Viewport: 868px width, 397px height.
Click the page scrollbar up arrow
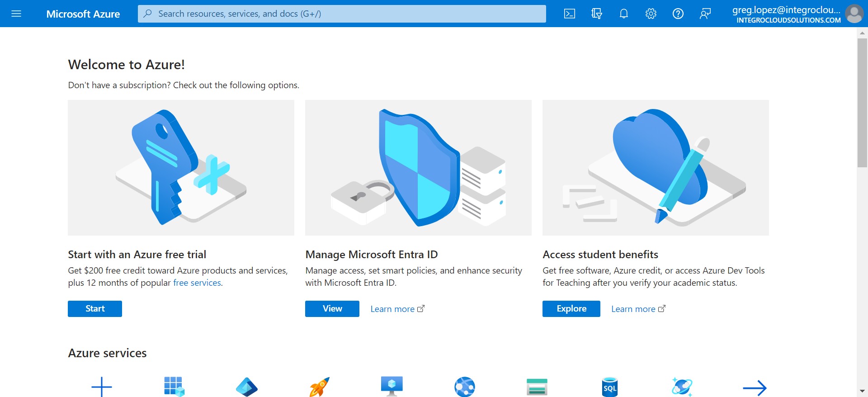[862, 33]
